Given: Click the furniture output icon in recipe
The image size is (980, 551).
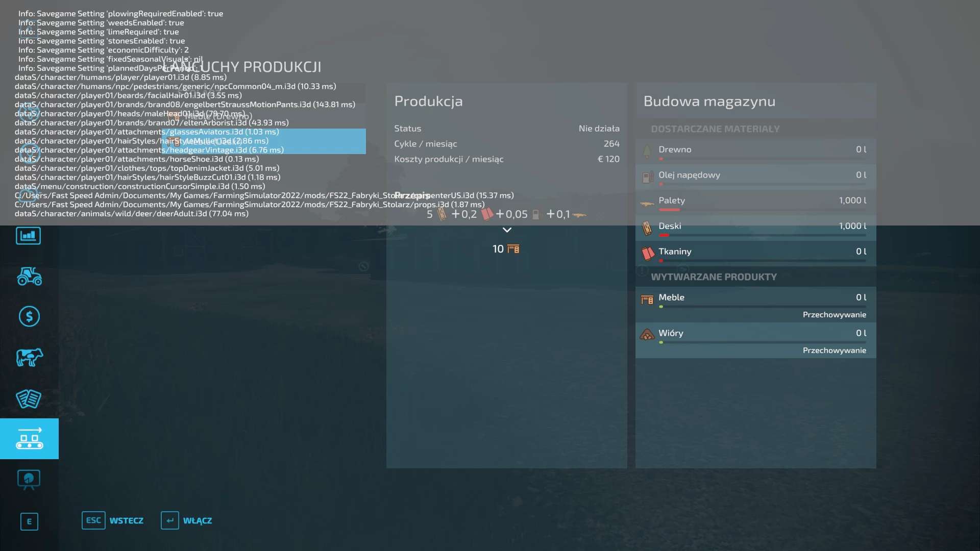Looking at the screenshot, I should click(x=513, y=249).
